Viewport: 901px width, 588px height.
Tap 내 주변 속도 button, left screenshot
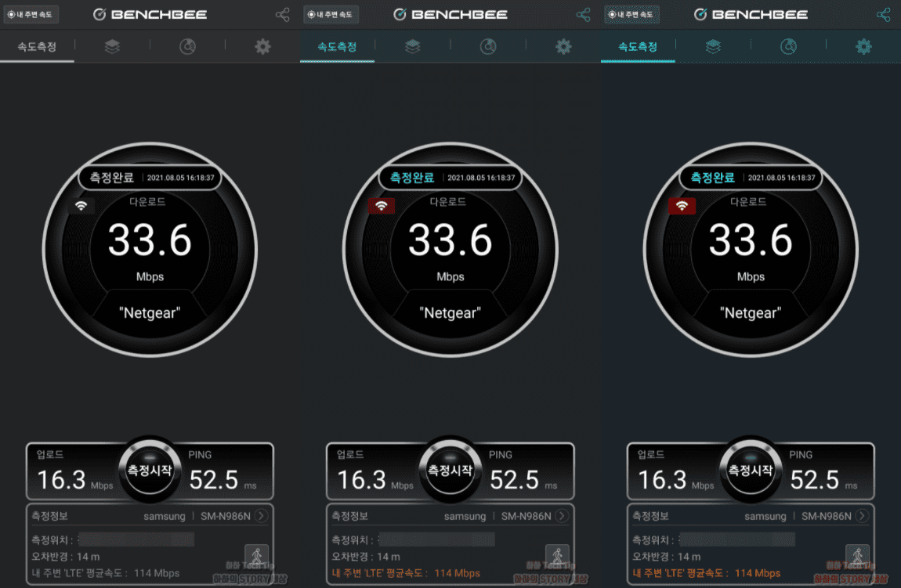[31, 14]
